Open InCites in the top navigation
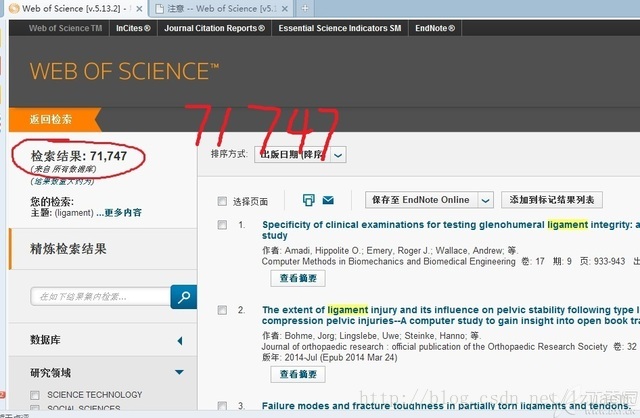 (x=133, y=28)
